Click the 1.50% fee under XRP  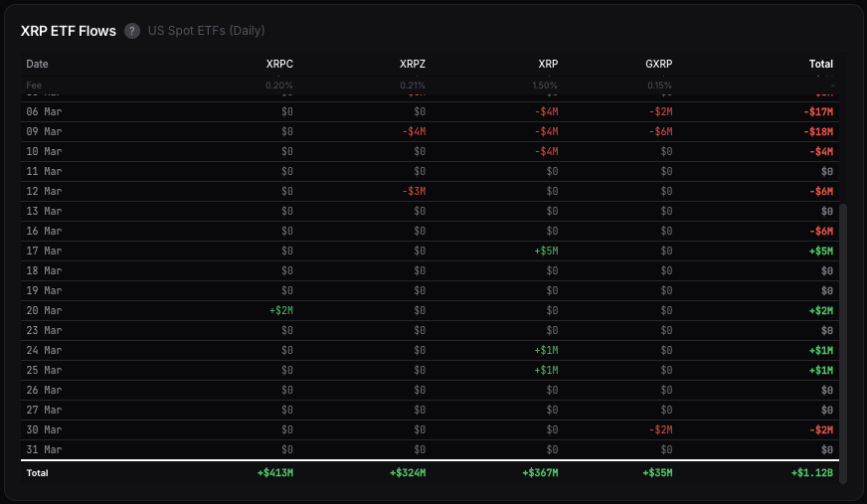pyautogui.click(x=545, y=85)
